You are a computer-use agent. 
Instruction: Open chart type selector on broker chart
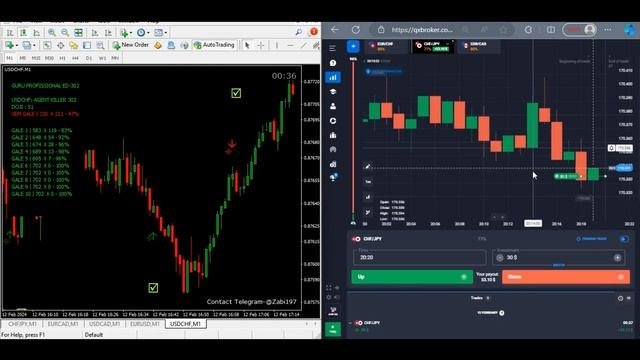tap(368, 197)
